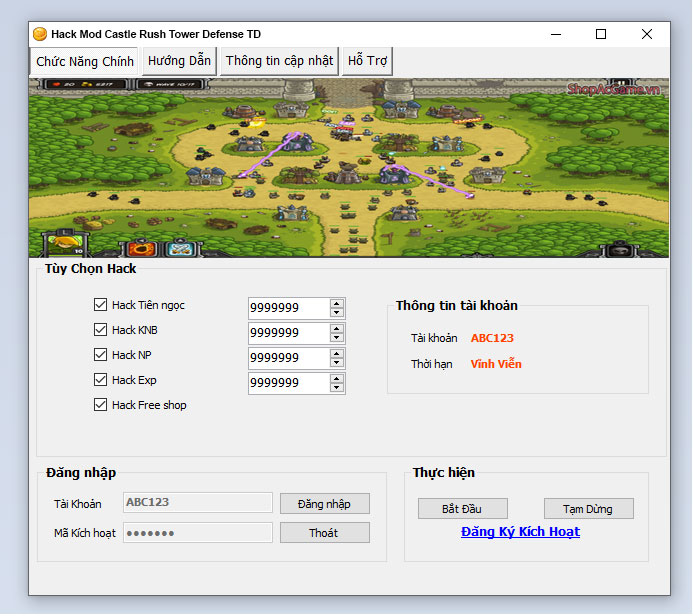Switch to the Chức Năng Chính tab

click(x=84, y=61)
